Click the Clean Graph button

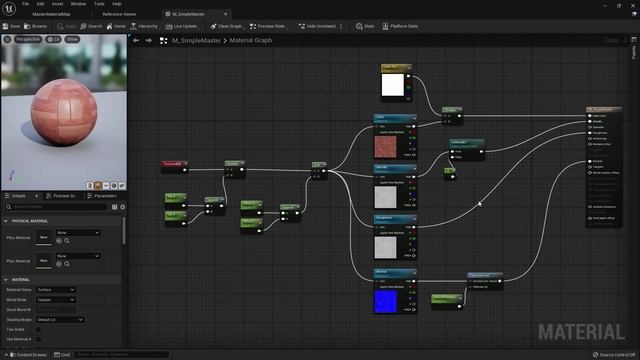(x=226, y=26)
